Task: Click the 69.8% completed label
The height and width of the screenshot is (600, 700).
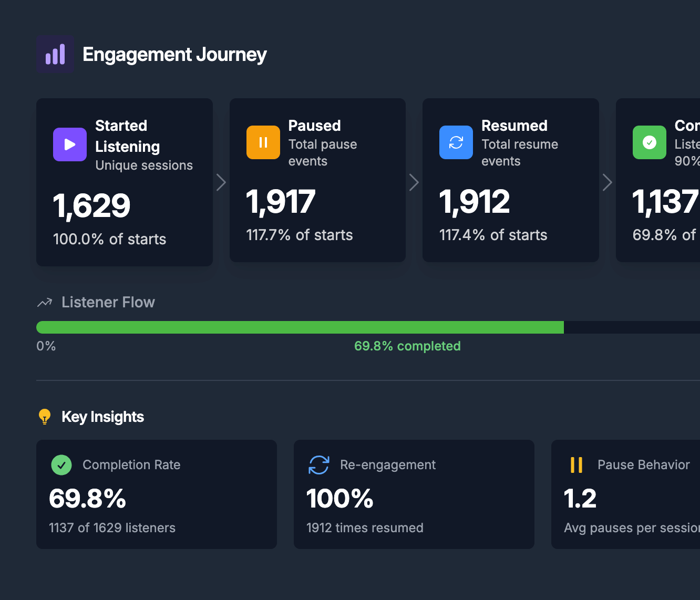Action: [x=407, y=346]
